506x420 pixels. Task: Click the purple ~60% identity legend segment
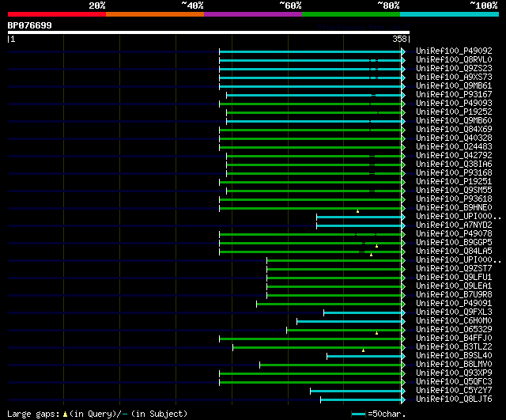pyautogui.click(x=253, y=14)
